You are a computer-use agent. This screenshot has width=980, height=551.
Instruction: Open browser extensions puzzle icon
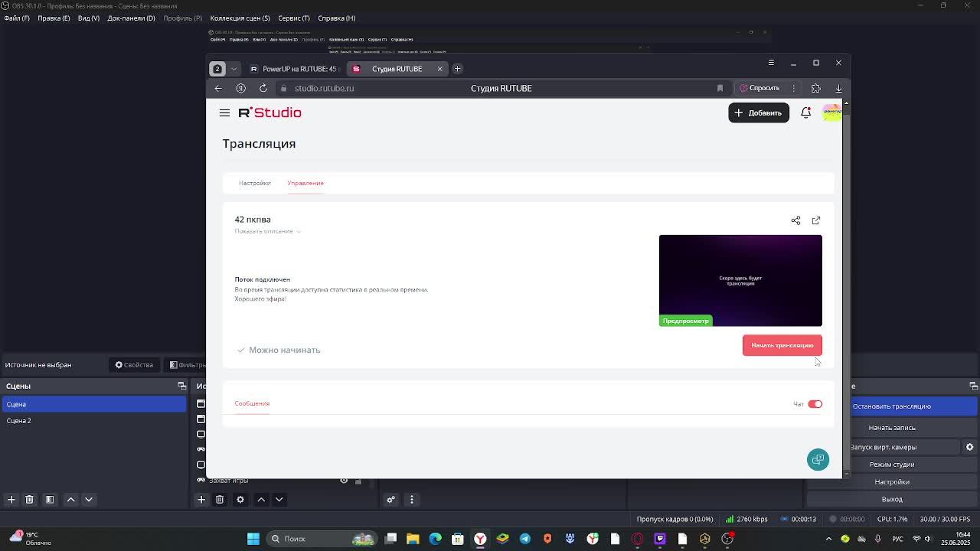[x=816, y=88]
